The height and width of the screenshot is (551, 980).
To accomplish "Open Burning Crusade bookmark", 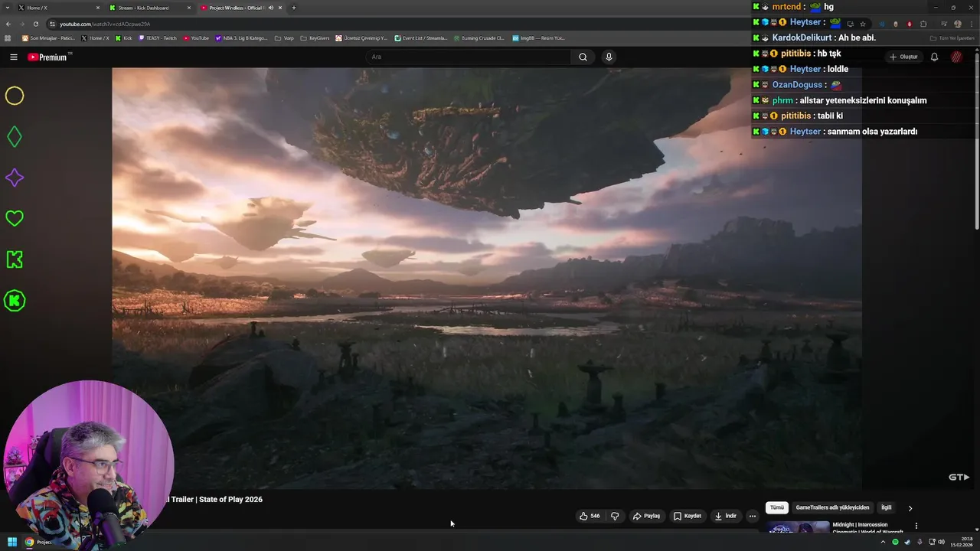I will [479, 37].
